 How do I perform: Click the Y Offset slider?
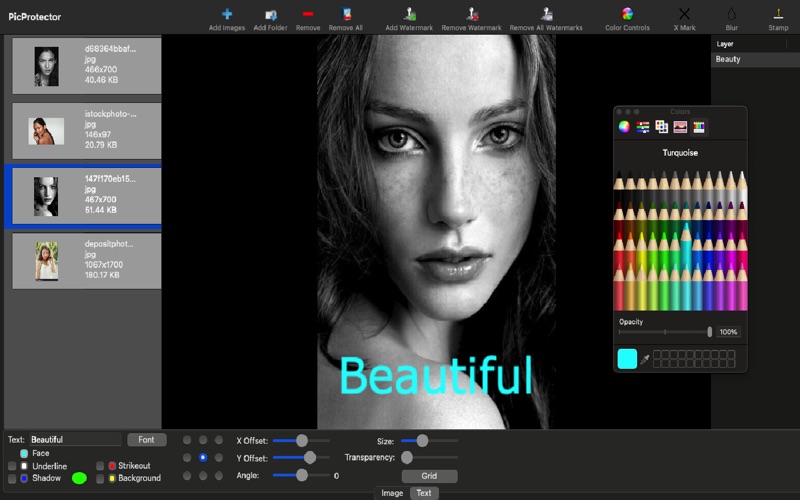point(301,458)
